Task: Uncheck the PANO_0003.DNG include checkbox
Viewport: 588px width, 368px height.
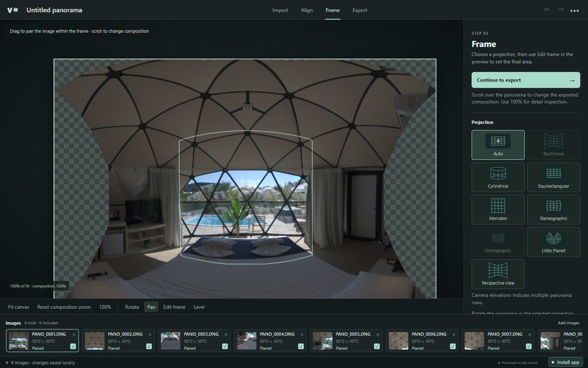Action: pos(225,346)
